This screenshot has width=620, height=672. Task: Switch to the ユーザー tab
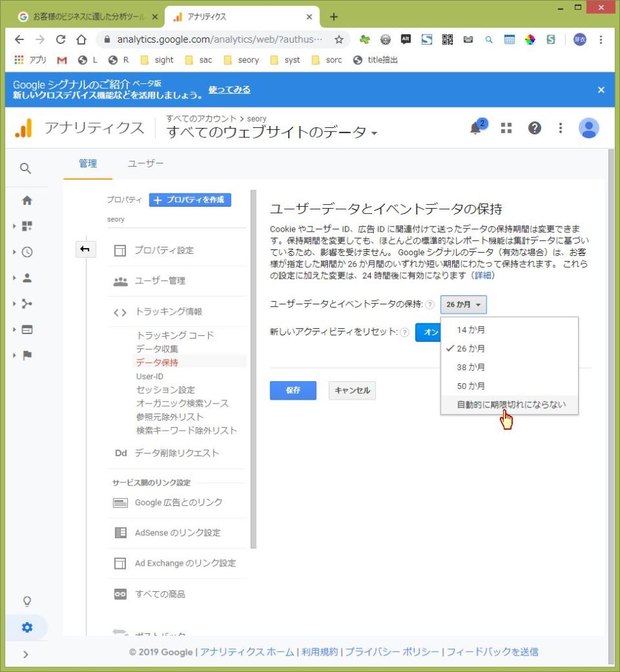tap(145, 163)
